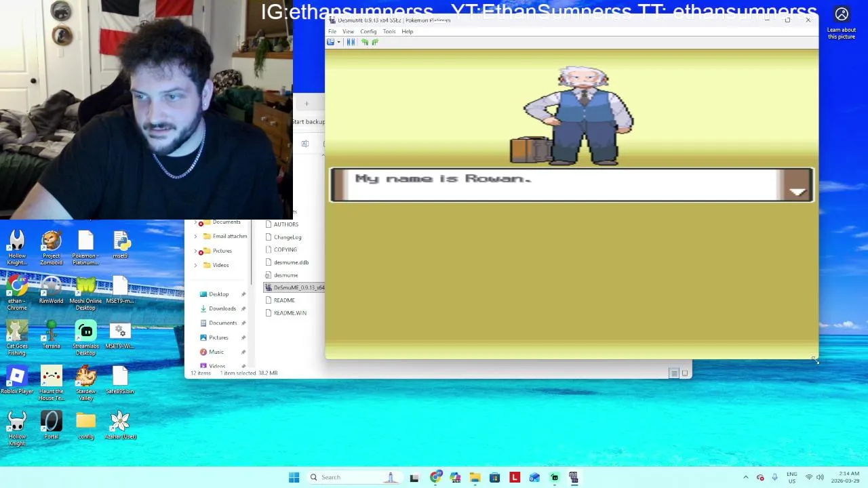Viewport: 868px width, 488px height.
Task: Open File Explorer from the taskbar
Action: pos(475,477)
